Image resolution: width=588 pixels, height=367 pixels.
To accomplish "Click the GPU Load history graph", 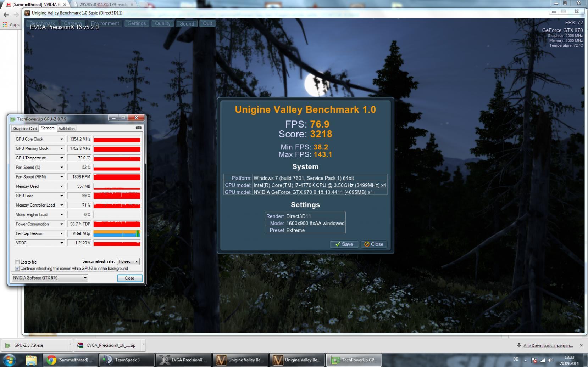I will [x=117, y=196].
